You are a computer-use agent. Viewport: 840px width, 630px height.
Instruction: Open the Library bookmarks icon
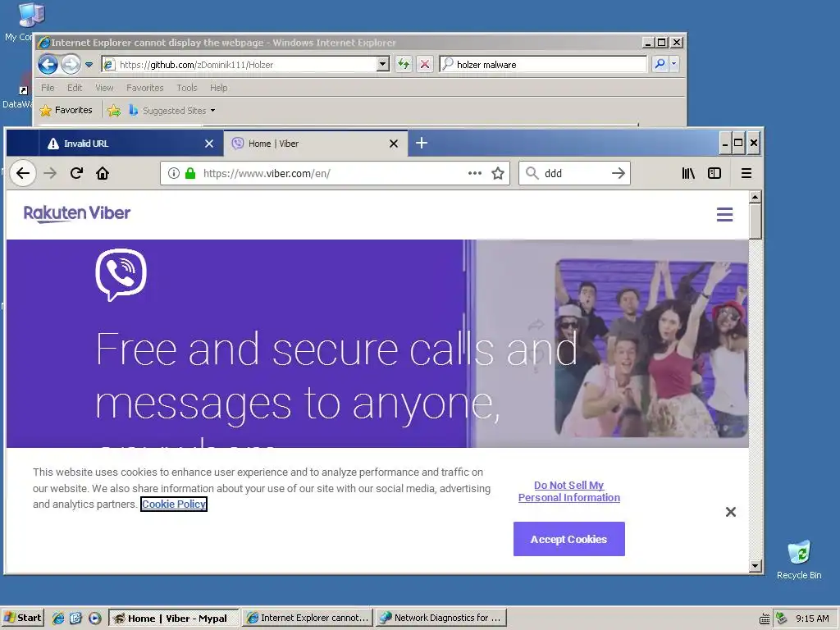point(688,173)
